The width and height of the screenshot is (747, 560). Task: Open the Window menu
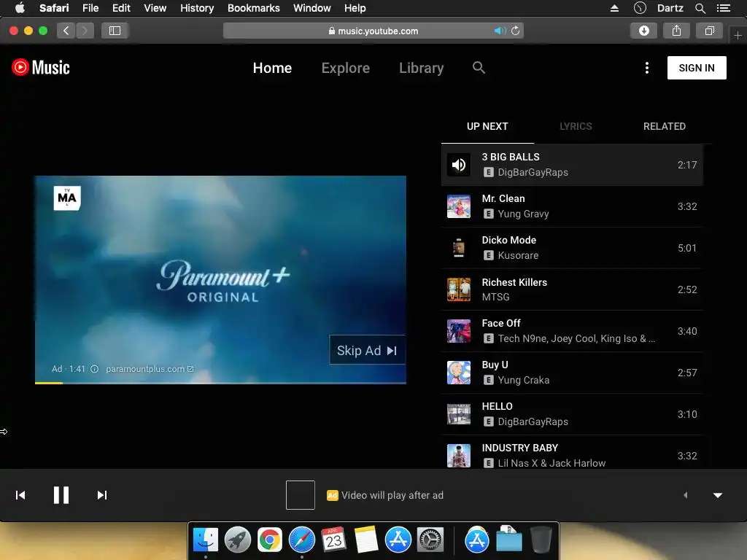(312, 8)
